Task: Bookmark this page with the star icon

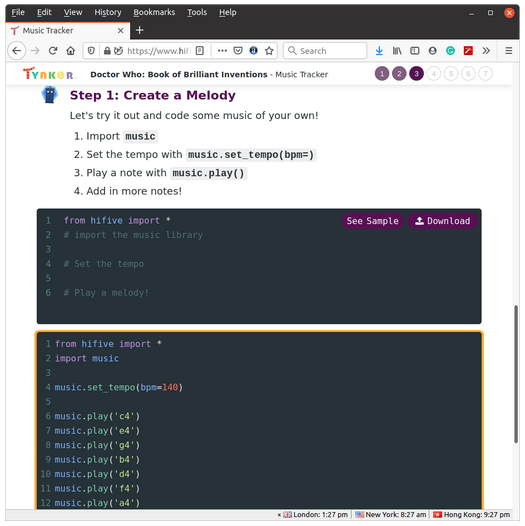Action: point(269,51)
